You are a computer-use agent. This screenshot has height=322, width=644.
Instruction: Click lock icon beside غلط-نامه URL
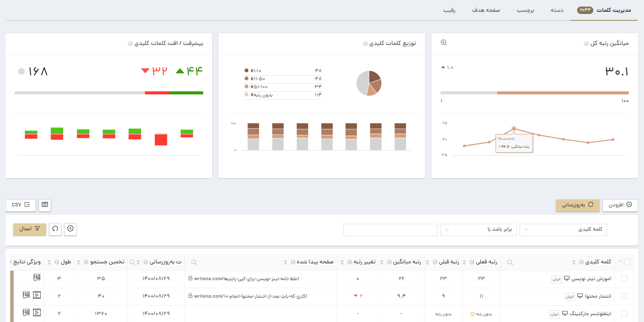[190, 278]
